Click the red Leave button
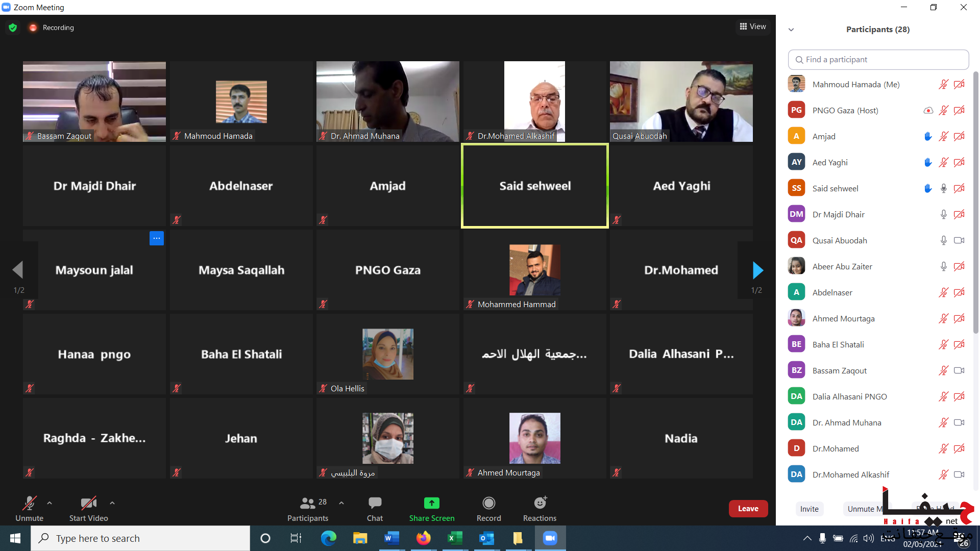980x551 pixels. [x=748, y=509]
